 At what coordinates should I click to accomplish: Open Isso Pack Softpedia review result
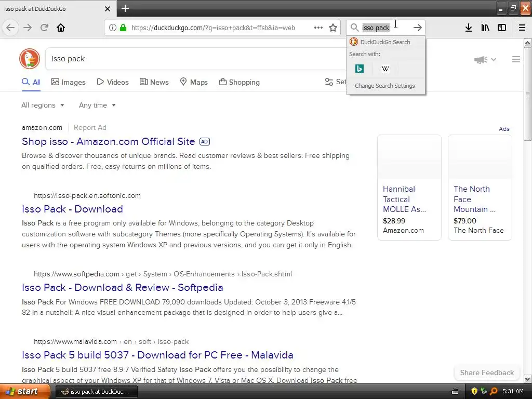pos(122,287)
